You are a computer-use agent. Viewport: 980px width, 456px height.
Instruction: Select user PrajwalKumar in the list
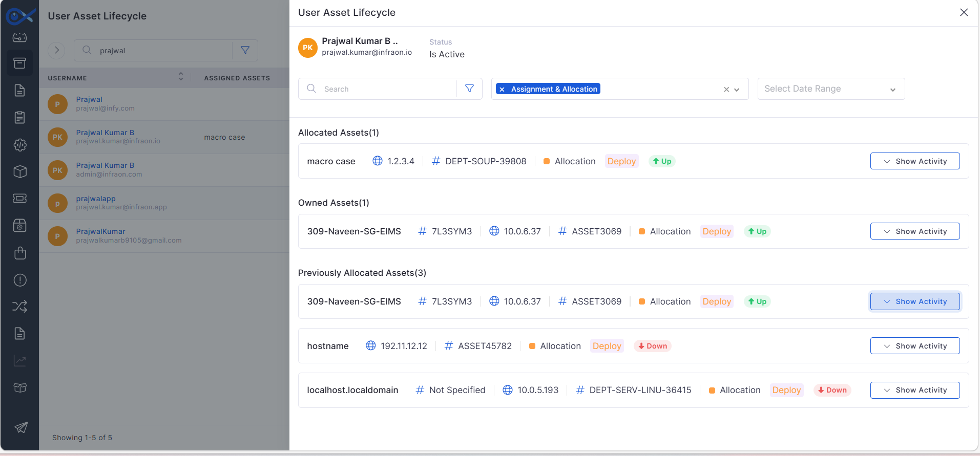pos(100,231)
